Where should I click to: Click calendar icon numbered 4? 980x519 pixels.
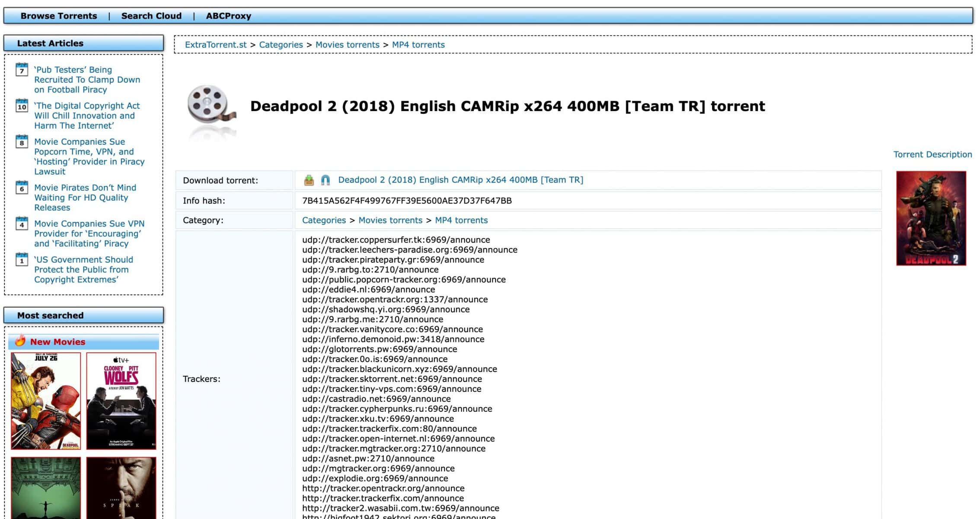(x=22, y=223)
